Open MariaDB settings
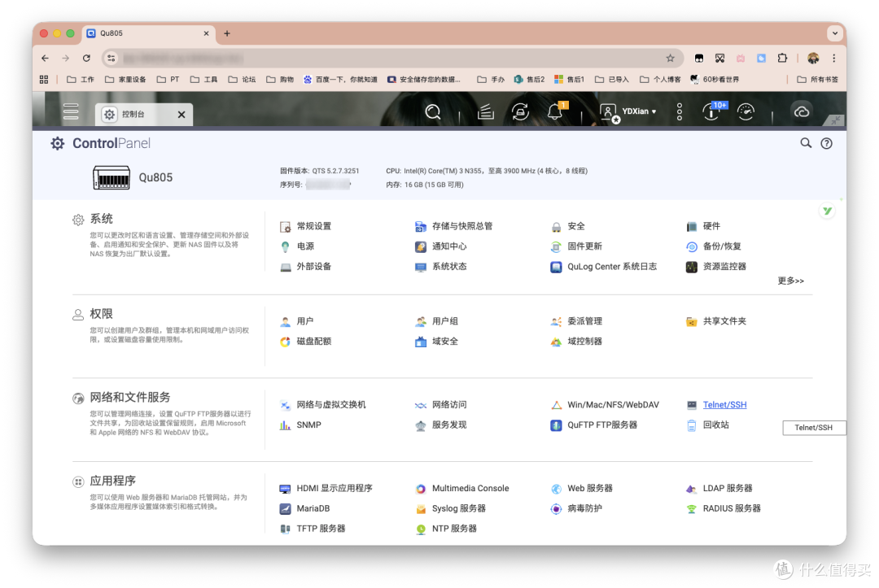Image resolution: width=879 pixels, height=588 pixels. [304, 508]
